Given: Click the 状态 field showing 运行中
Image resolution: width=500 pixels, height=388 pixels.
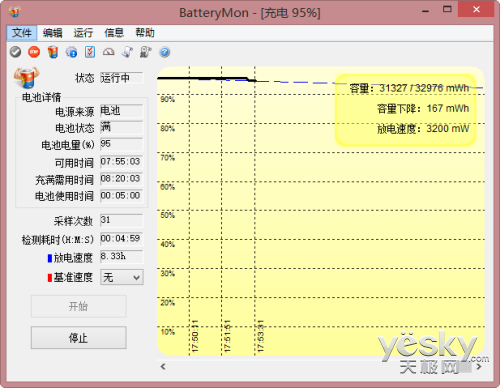Looking at the screenshot, I should (122, 78).
